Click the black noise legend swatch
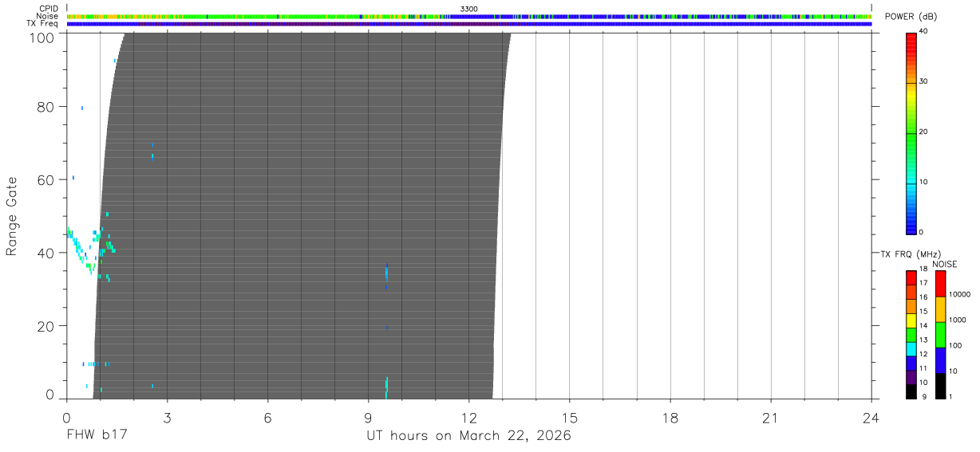Viewport: 980px width, 452px height. (941, 386)
